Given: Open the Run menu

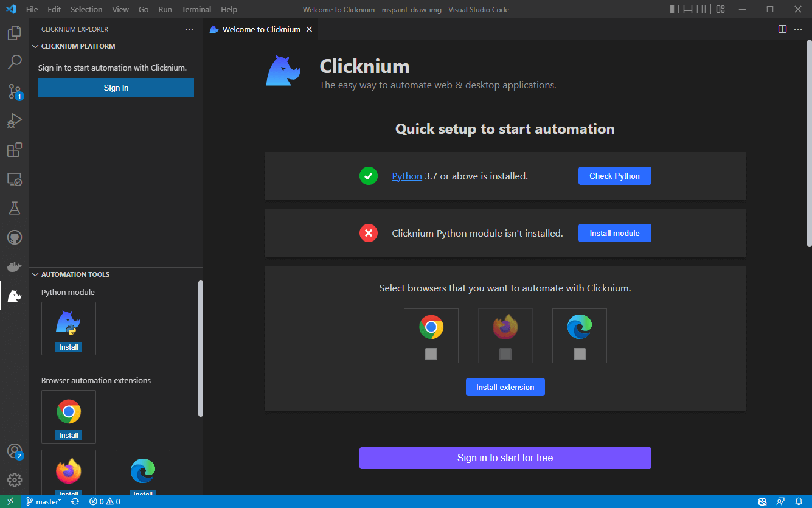Looking at the screenshot, I should pos(165,9).
